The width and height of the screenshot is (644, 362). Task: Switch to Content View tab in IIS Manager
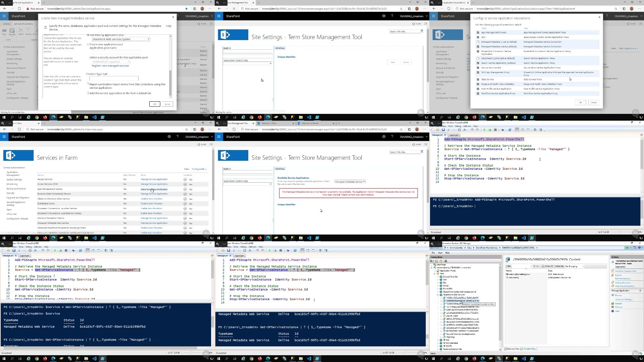pyautogui.click(x=529, y=349)
